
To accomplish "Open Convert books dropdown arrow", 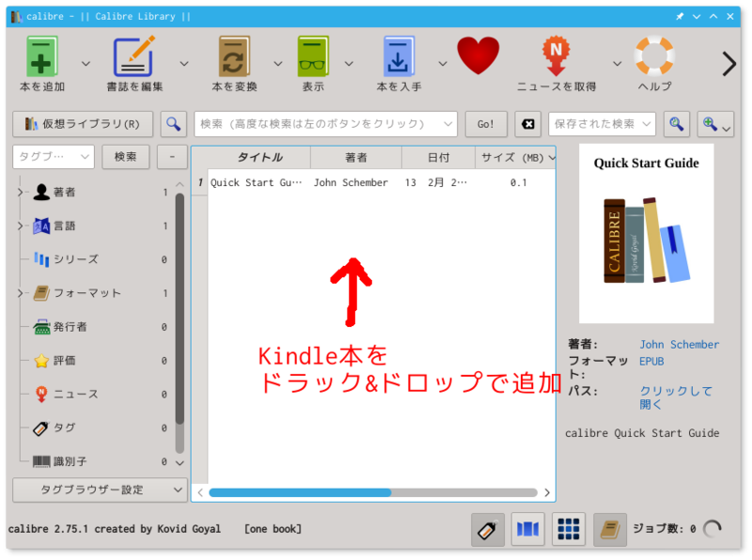I will 277,63.
